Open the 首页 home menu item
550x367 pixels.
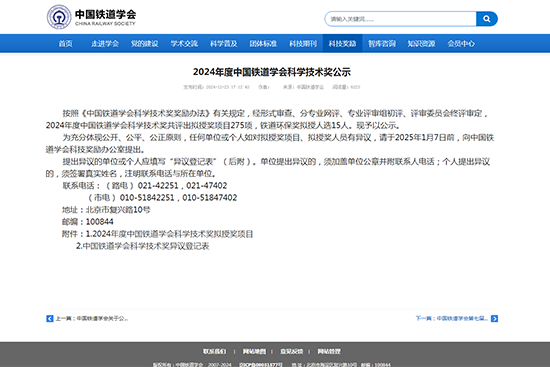click(x=65, y=44)
